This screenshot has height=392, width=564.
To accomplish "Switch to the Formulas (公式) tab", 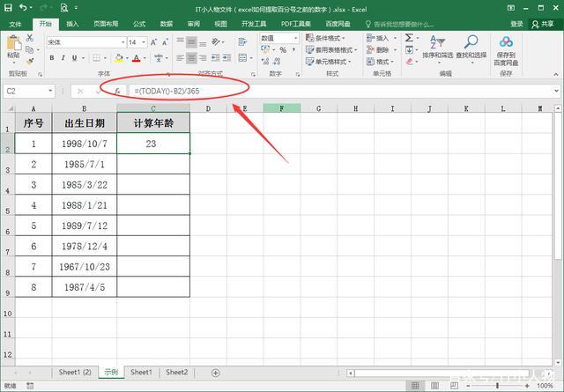I will pyautogui.click(x=139, y=24).
